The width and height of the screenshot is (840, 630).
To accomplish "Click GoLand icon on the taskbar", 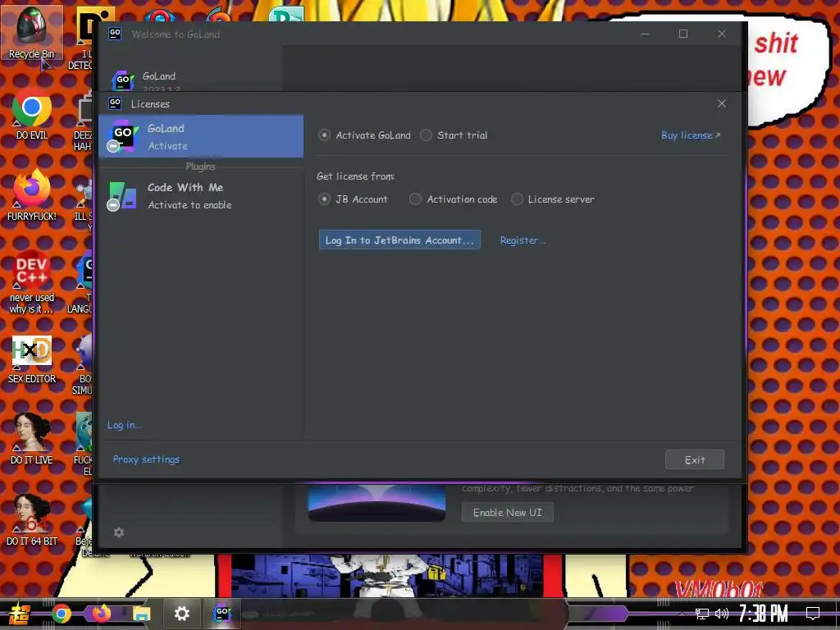I will [x=221, y=614].
